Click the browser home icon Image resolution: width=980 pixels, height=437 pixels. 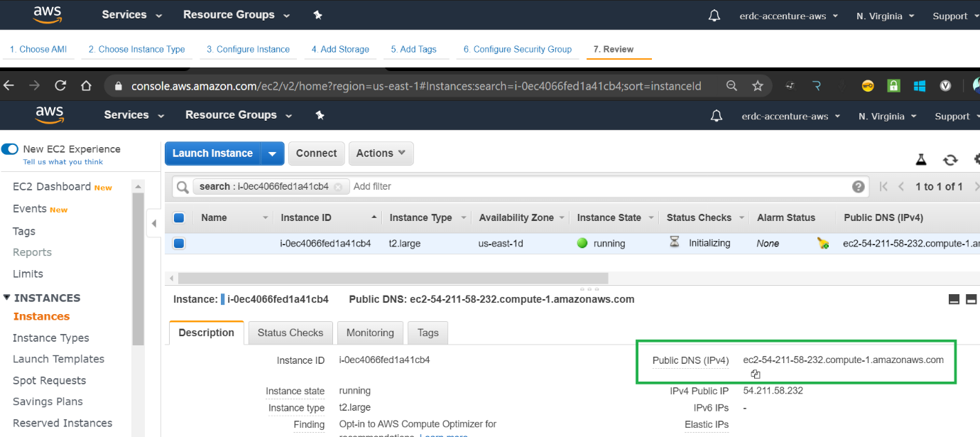point(86,86)
